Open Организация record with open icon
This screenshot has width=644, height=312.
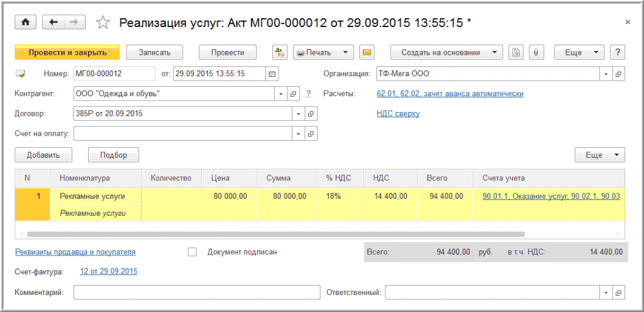618,74
